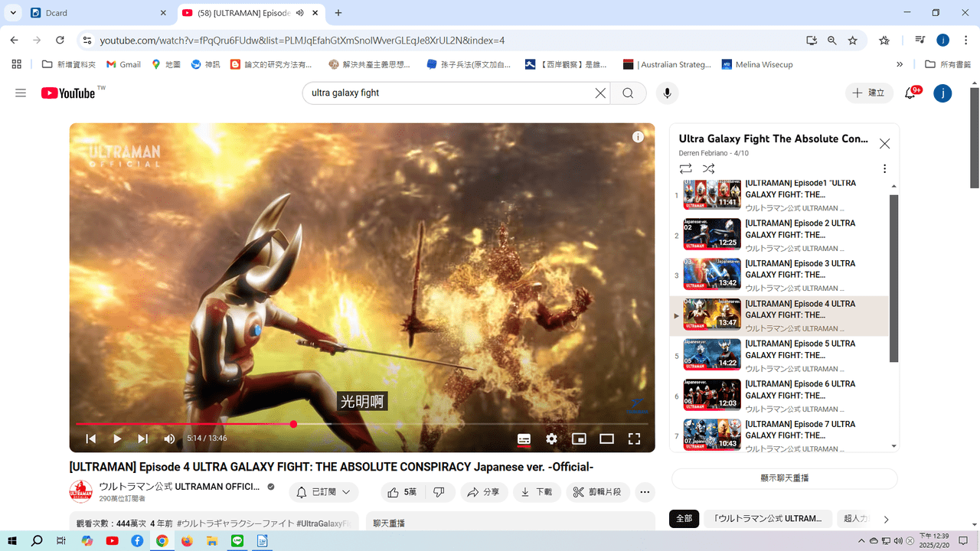
Task: Click the magnifier search button
Action: [x=628, y=93]
